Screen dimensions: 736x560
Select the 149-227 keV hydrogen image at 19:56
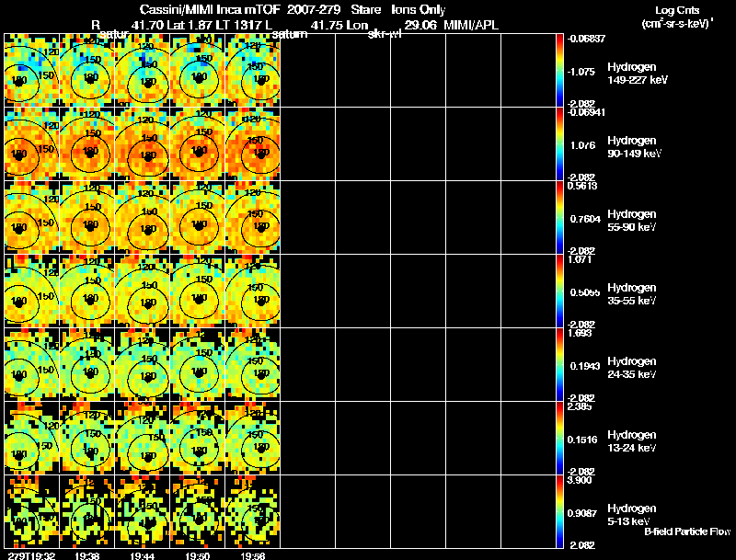click(x=252, y=71)
